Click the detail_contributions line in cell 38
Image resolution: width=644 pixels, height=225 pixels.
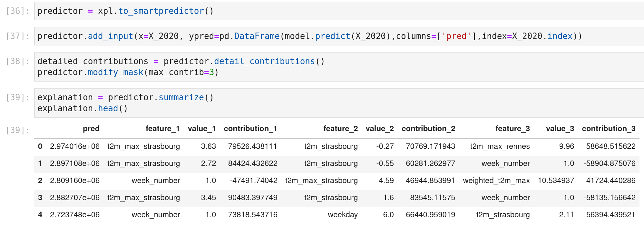181,61
